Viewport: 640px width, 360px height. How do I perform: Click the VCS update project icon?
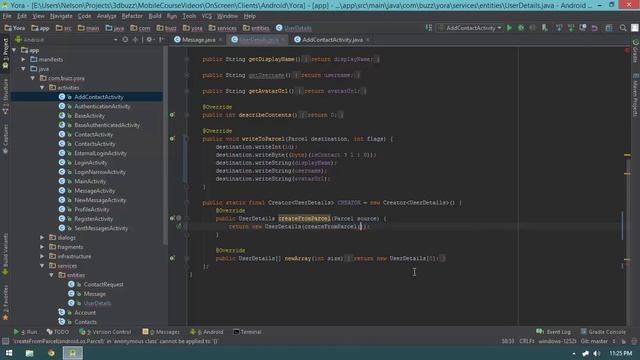pyautogui.click(x=559, y=28)
